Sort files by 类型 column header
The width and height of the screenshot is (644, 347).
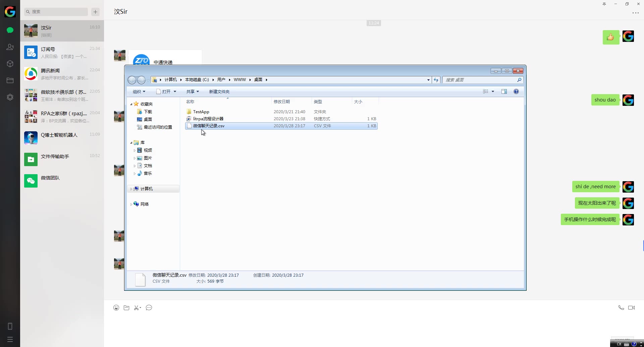(332, 101)
